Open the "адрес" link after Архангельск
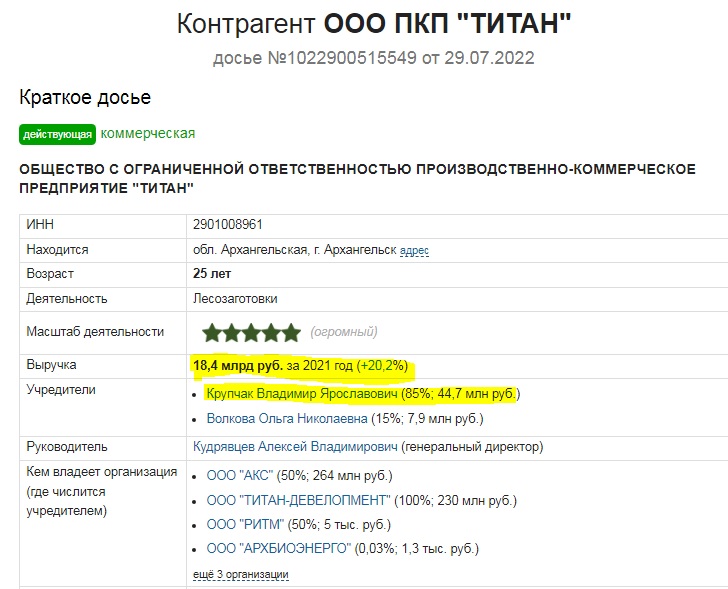 point(414,250)
